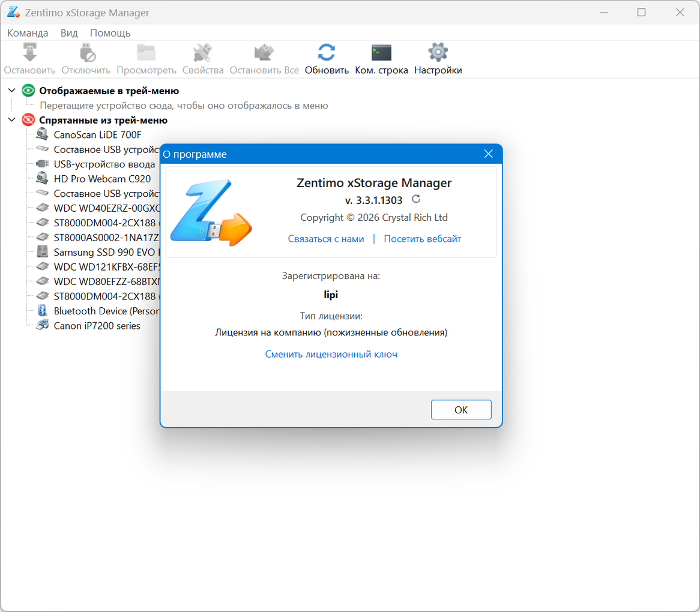Select CanoScan LiDE 700F device

[97, 135]
